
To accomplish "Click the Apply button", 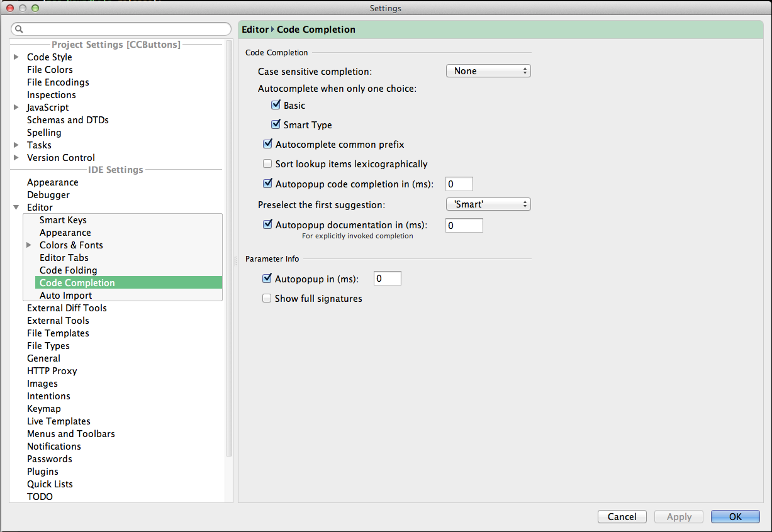I will [679, 517].
